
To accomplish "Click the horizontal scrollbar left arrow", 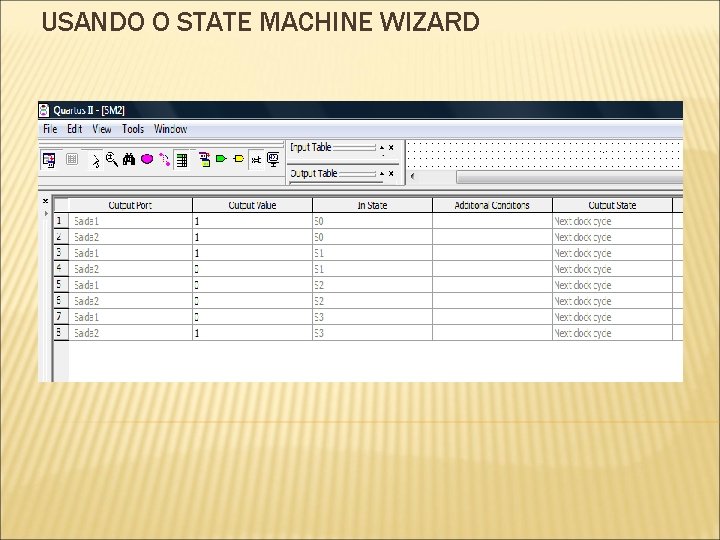I will (412, 176).
